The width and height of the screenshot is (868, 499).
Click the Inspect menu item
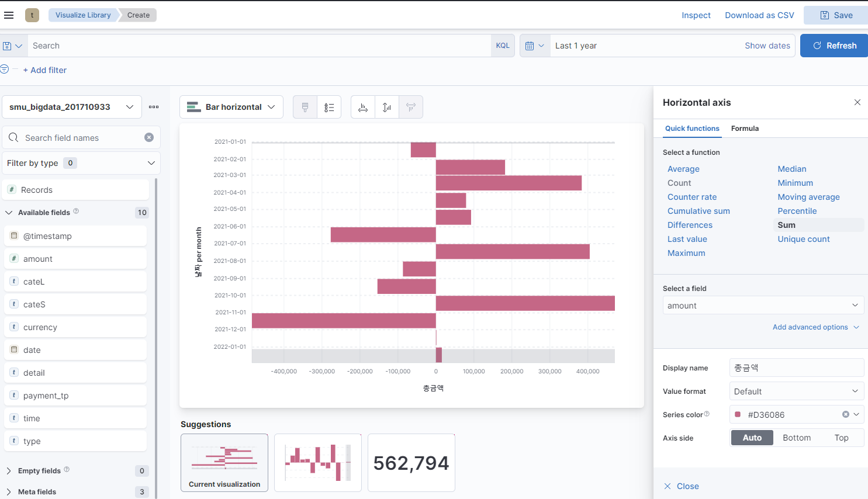(696, 15)
